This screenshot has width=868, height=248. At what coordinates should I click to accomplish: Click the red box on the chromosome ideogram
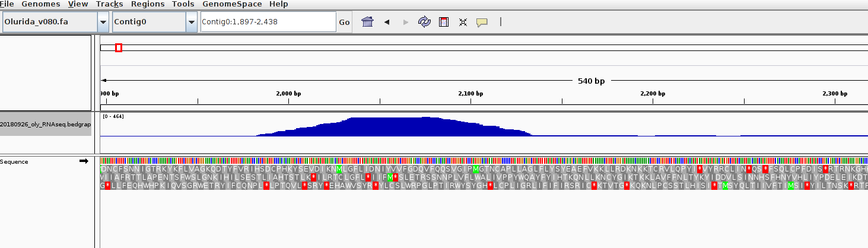point(119,47)
